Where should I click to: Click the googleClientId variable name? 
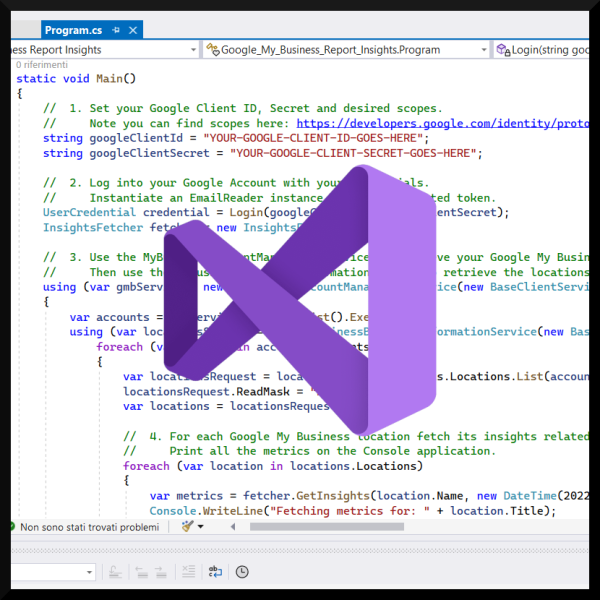136,138
